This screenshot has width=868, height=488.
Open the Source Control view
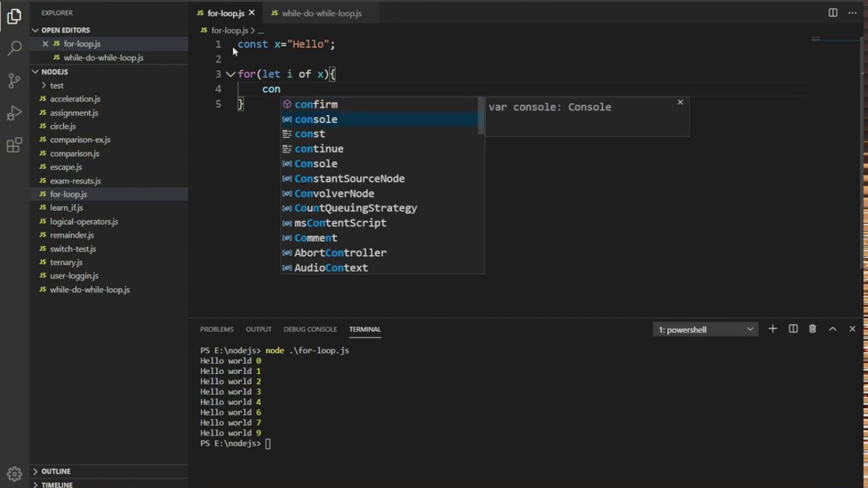(x=14, y=81)
